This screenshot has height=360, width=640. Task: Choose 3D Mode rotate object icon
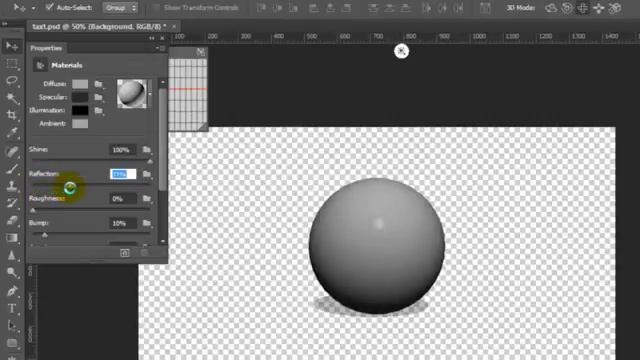[x=551, y=8]
